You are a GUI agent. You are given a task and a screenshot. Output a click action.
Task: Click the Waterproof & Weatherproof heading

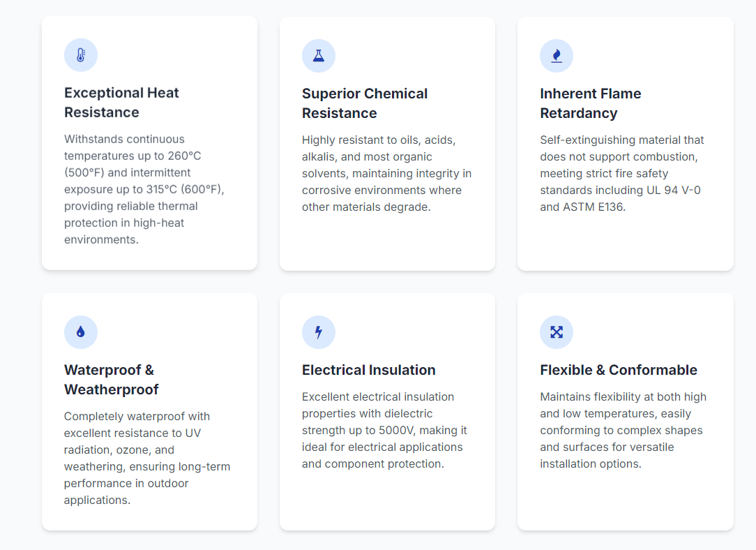click(112, 380)
